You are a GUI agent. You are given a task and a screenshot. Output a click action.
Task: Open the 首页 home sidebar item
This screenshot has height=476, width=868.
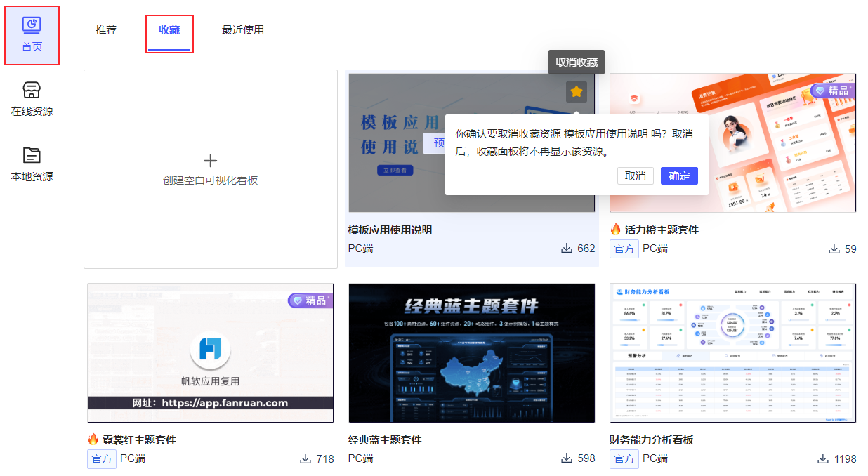tap(32, 35)
